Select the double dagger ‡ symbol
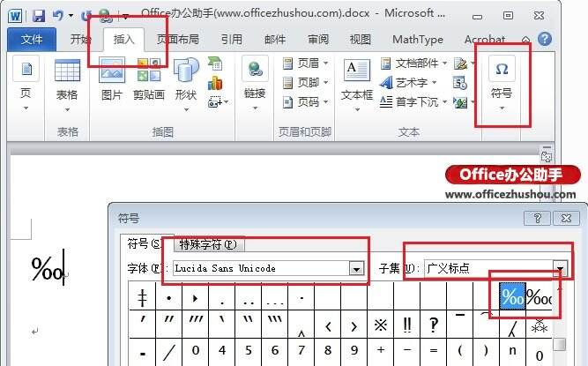Image resolution: width=588 pixels, height=366 pixels. click(x=143, y=296)
